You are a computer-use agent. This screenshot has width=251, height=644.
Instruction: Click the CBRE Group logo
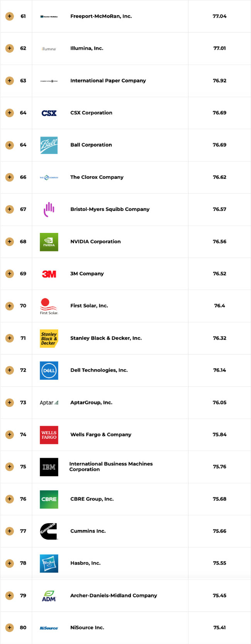49,499
